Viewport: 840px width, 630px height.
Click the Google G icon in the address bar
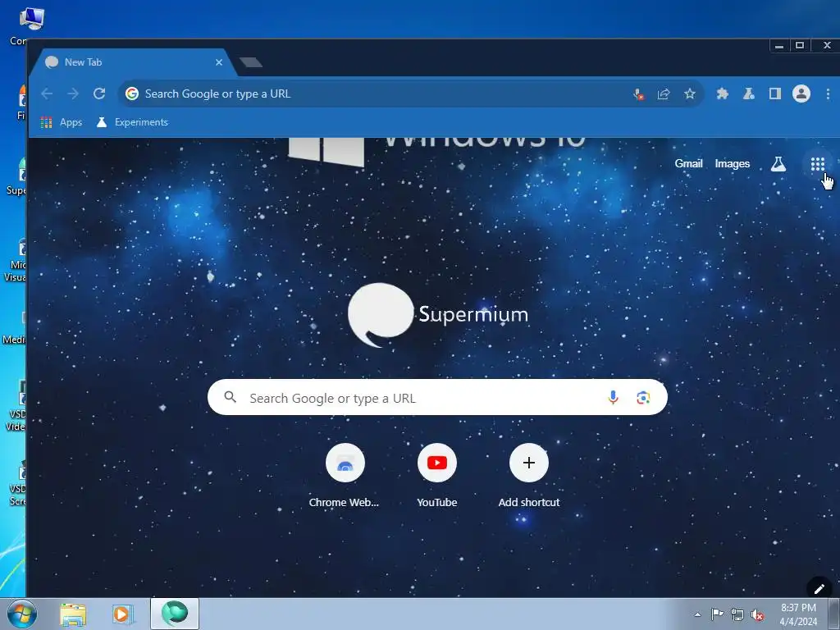click(x=132, y=94)
